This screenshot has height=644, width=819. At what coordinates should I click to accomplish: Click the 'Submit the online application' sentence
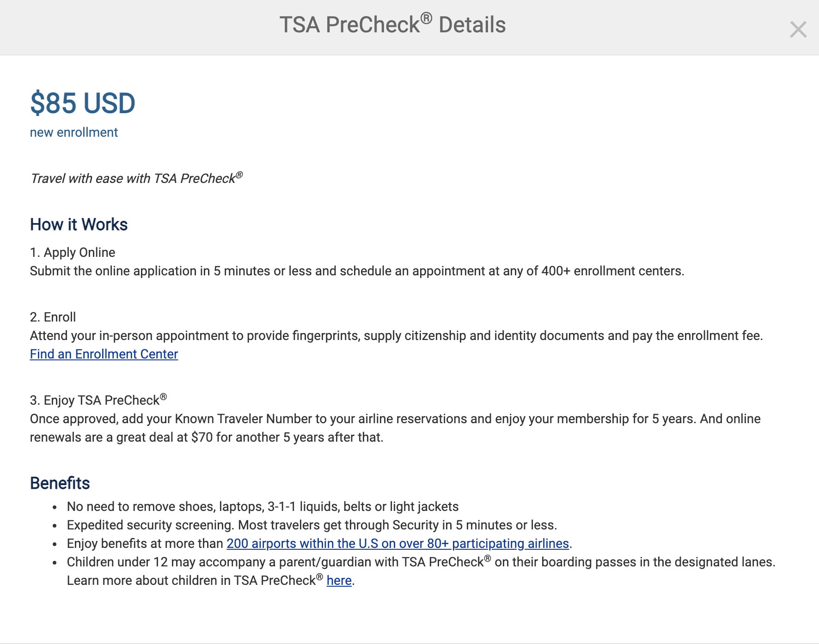[357, 271]
